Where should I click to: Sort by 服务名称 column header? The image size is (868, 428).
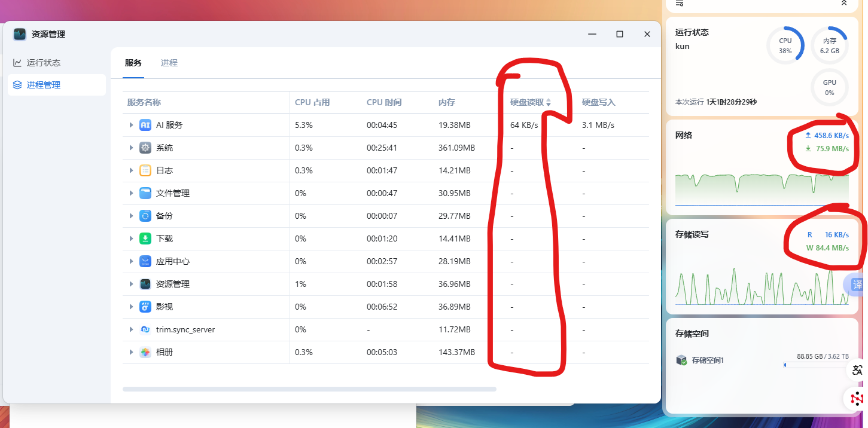pyautogui.click(x=144, y=102)
